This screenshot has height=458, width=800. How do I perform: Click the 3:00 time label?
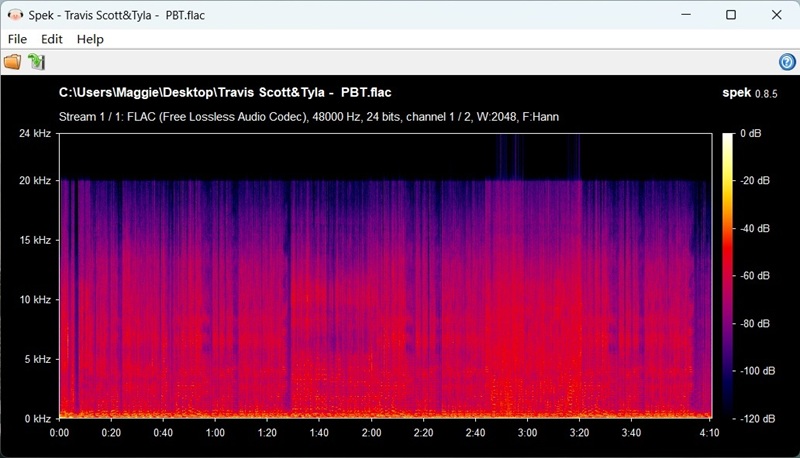(x=528, y=433)
